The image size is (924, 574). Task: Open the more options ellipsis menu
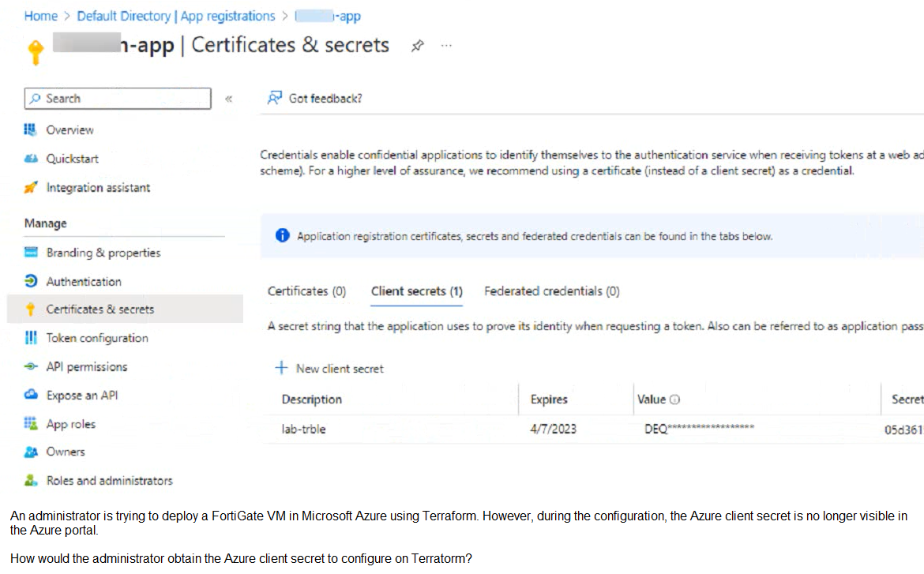click(x=447, y=45)
